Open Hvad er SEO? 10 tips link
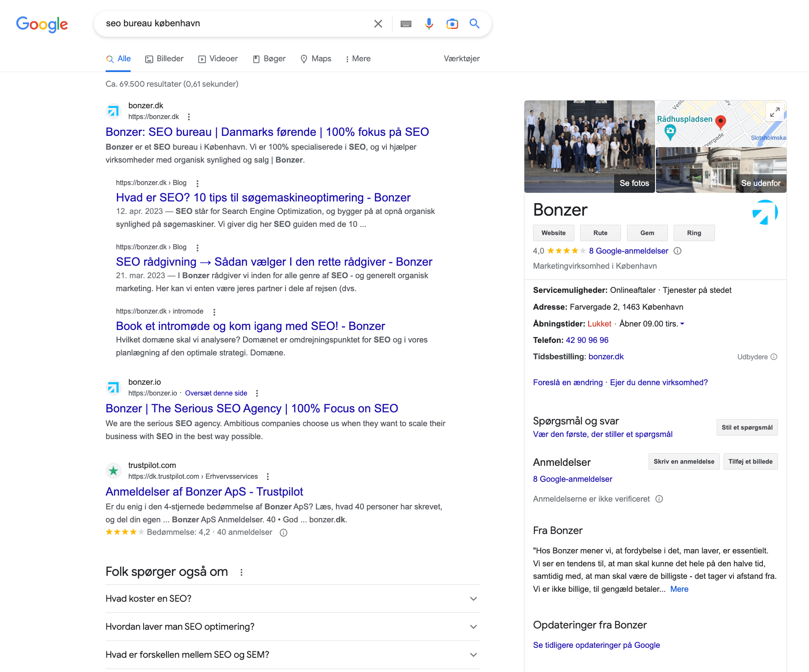The width and height of the screenshot is (809, 672). 263,198
